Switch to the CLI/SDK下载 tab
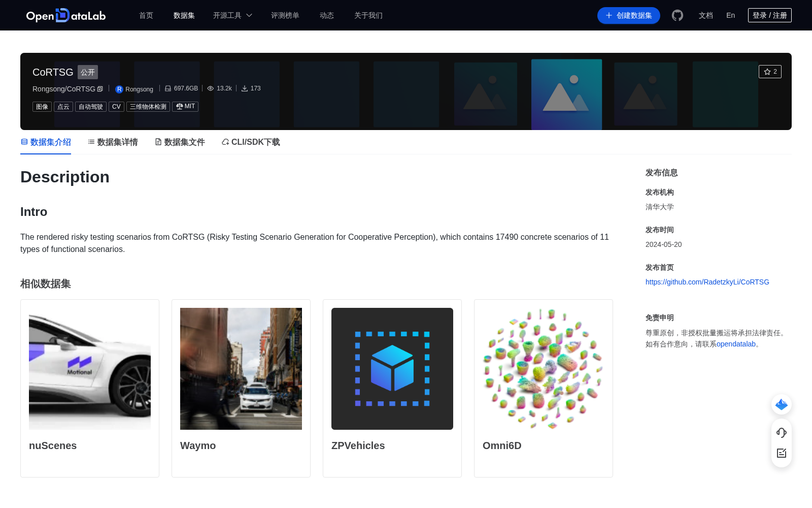812x508 pixels. pos(251,142)
